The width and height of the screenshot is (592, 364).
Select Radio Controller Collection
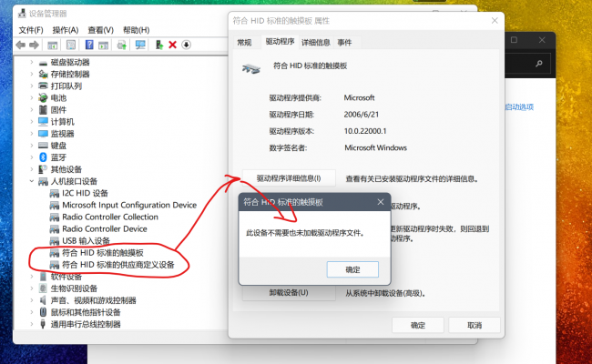coord(110,217)
